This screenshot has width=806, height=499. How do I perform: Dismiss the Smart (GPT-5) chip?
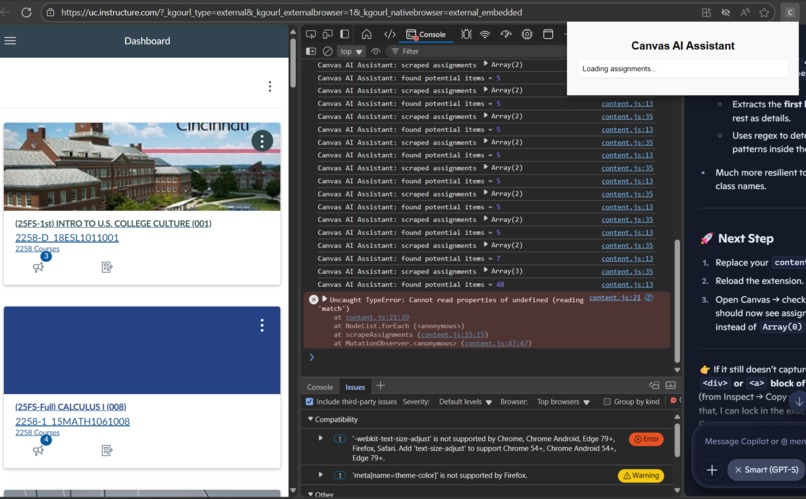click(x=738, y=470)
